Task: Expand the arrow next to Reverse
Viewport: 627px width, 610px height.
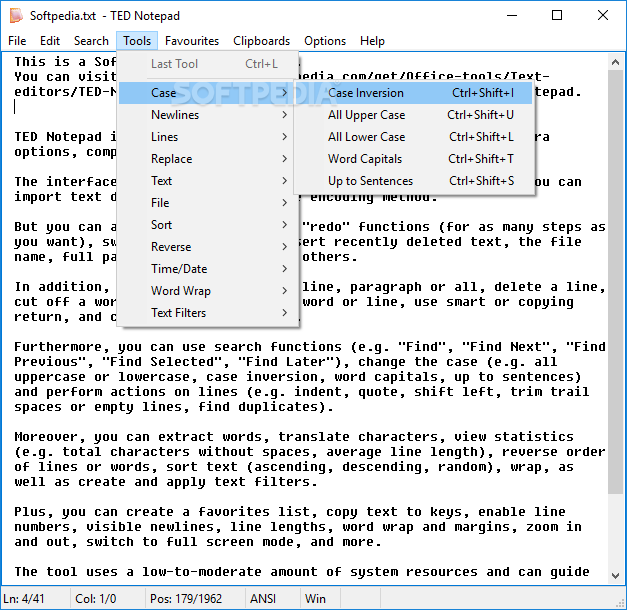Action: pos(284,247)
